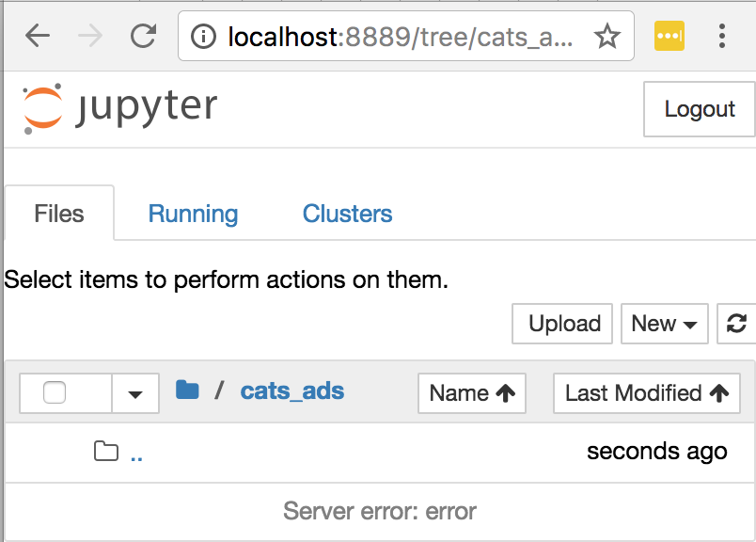Bookmark the page via the star icon
The image size is (756, 542).
(607, 36)
